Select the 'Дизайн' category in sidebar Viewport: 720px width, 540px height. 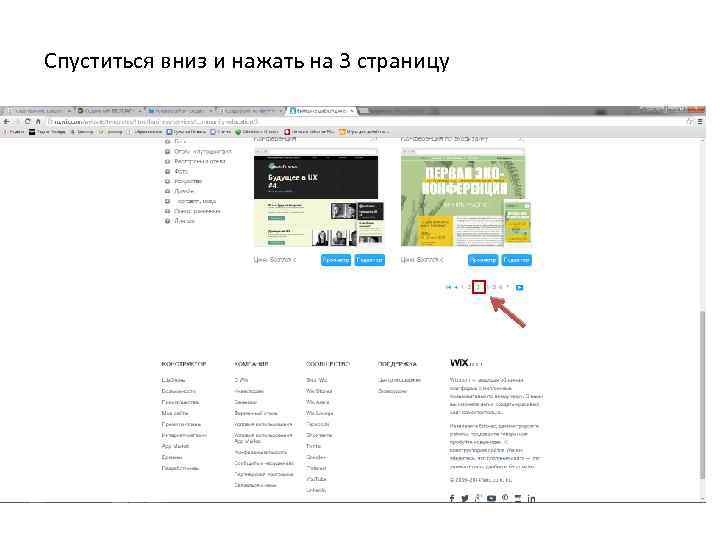(x=184, y=191)
